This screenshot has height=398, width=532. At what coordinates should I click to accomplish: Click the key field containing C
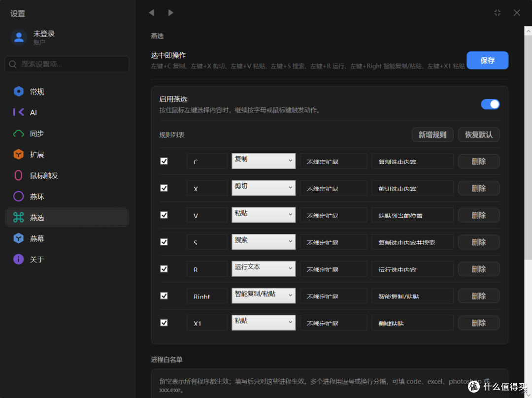coord(207,161)
